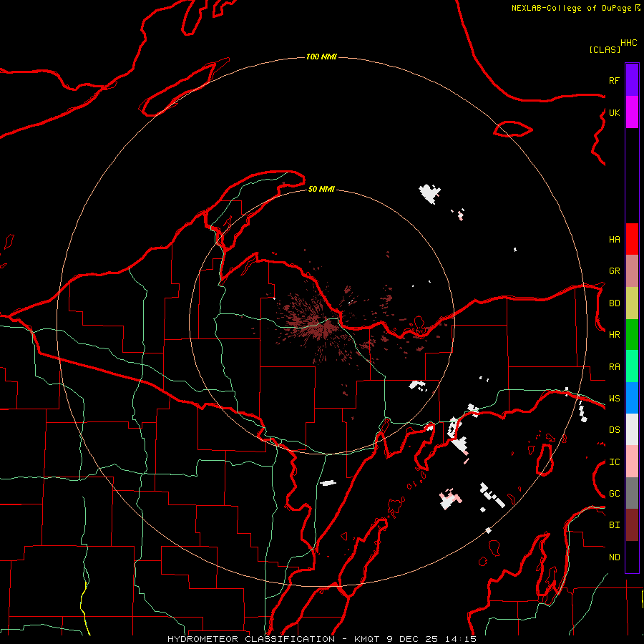Click the RA legend label

(614, 367)
